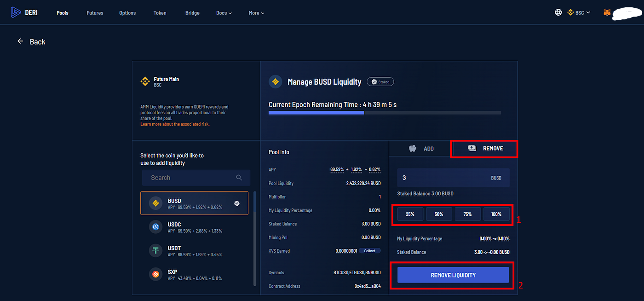
Task: Click the BUSD coin icon in list
Action: pyautogui.click(x=155, y=203)
